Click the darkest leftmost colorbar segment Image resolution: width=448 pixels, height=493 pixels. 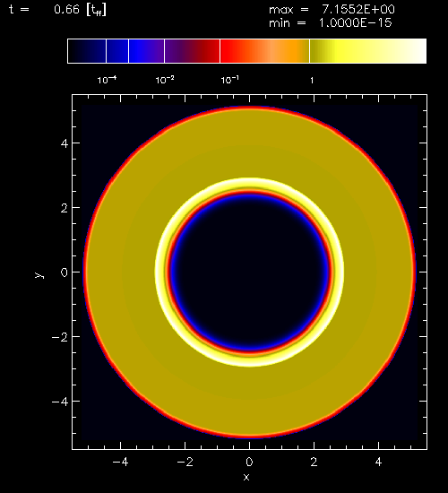pos(87,51)
